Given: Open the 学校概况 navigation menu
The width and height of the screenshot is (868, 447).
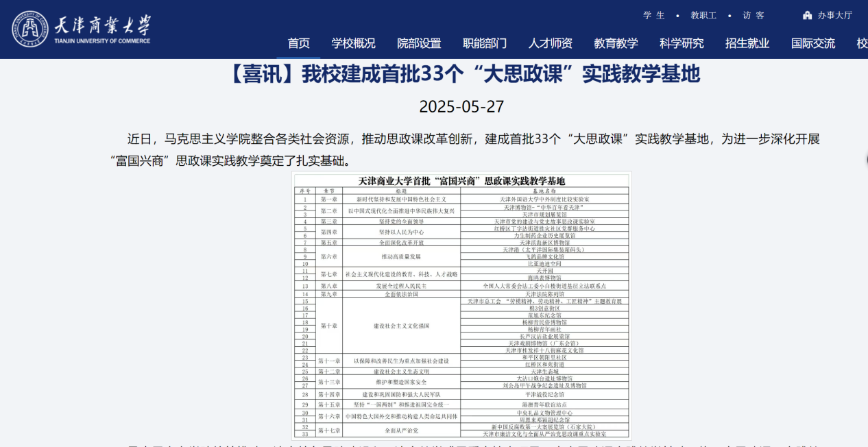Looking at the screenshot, I should (353, 43).
